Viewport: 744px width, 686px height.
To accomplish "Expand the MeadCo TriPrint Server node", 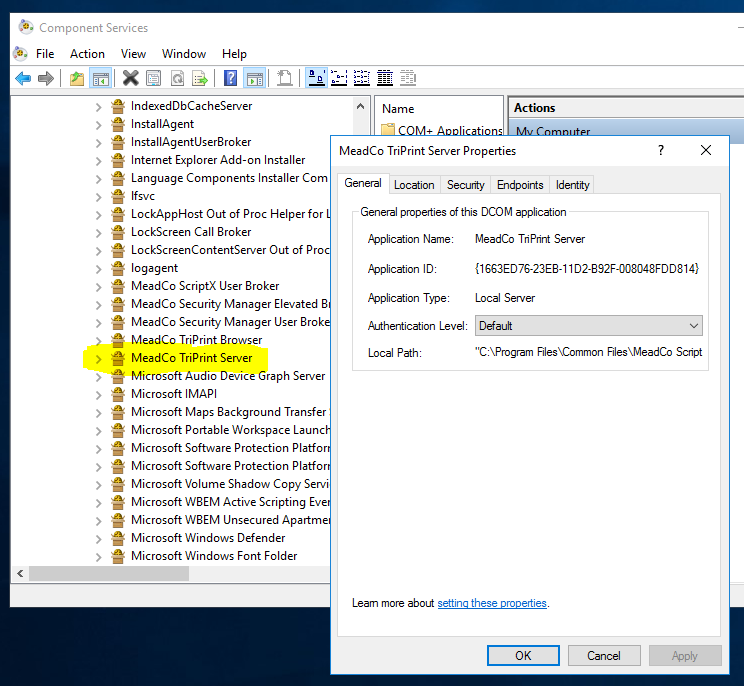I will tap(98, 359).
